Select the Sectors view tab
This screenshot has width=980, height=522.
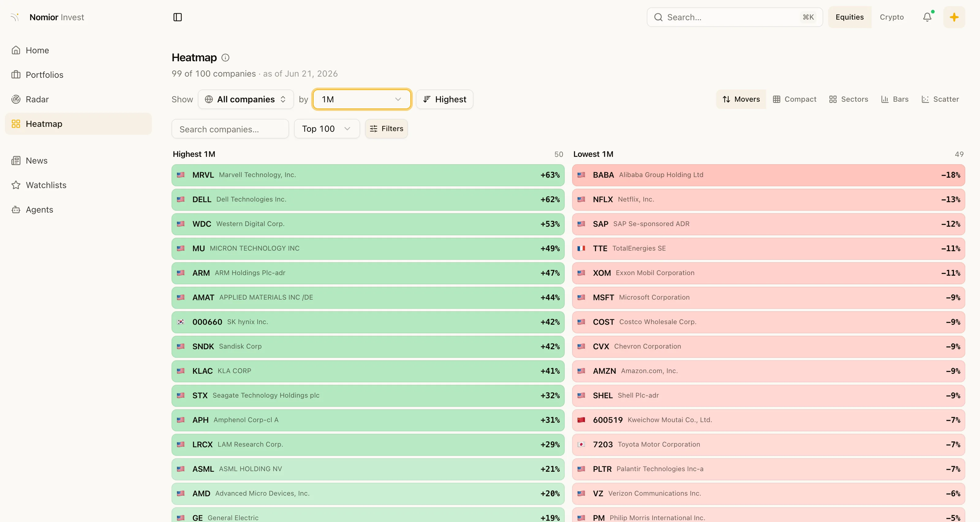848,99
